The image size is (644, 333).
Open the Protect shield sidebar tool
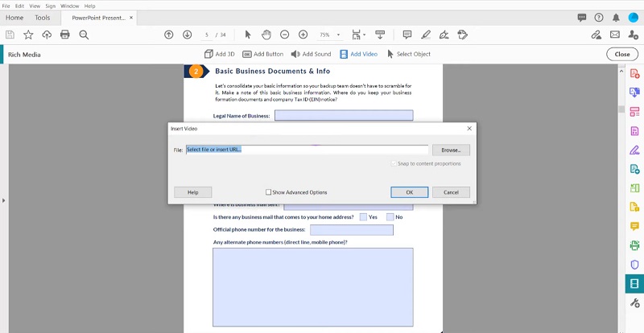pyautogui.click(x=634, y=264)
